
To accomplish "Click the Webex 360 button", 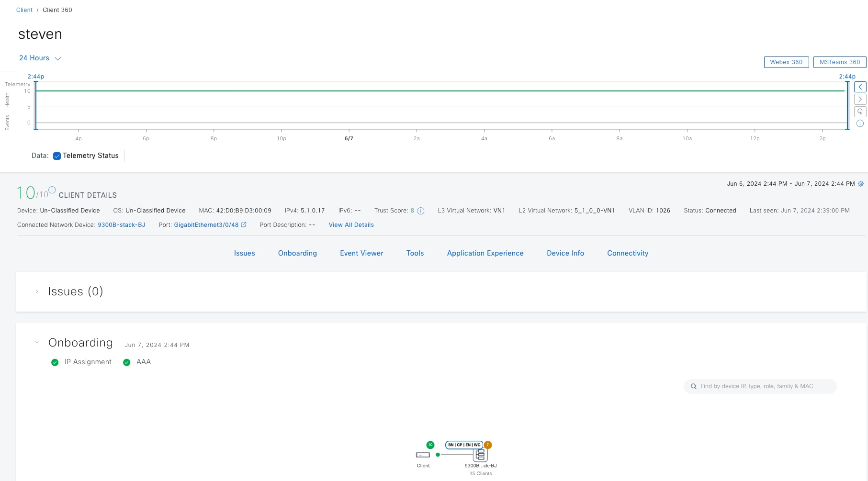I will (x=787, y=62).
